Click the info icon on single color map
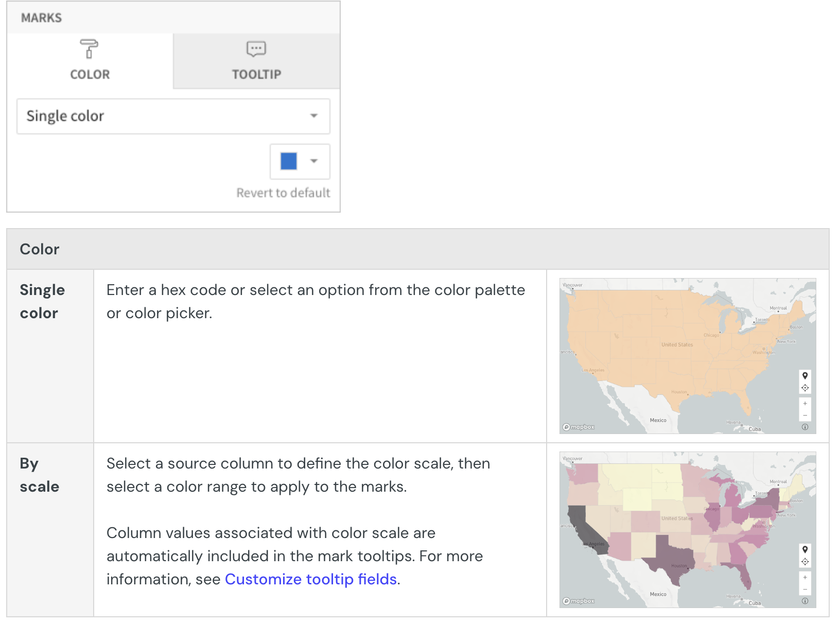 point(805,427)
